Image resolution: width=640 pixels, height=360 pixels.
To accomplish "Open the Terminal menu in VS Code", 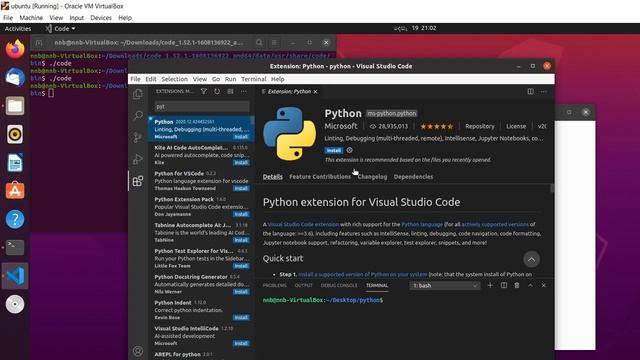I will click(253, 79).
